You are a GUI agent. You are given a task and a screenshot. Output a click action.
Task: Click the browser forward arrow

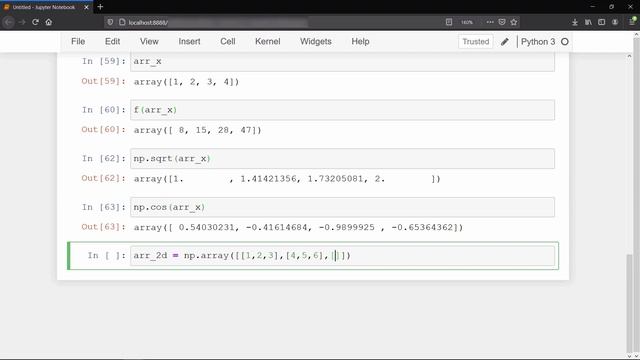[22, 22]
